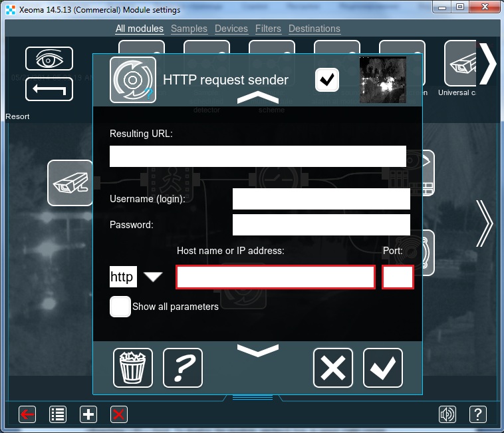
Task: Open the Destinations tab
Action: (315, 29)
